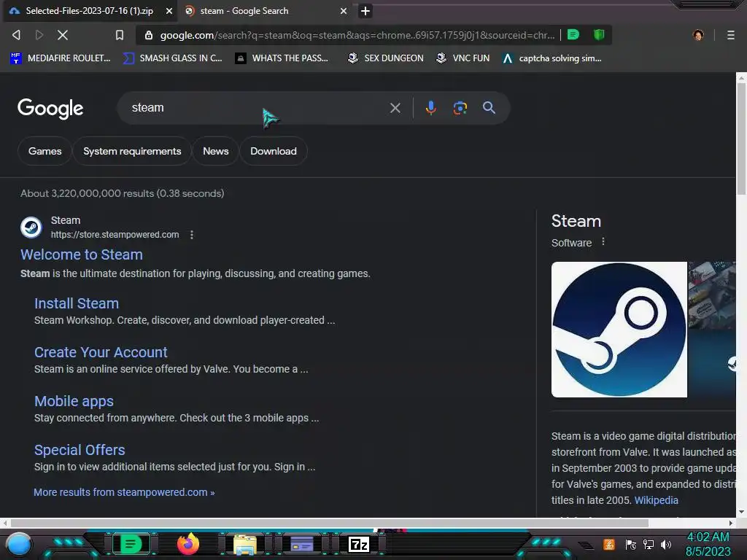
Task: Submit search with the magnifying glass icon
Action: pos(489,108)
